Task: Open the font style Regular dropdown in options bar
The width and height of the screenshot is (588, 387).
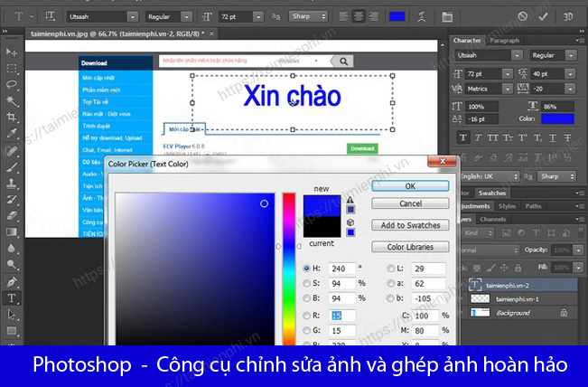Action: (x=186, y=16)
